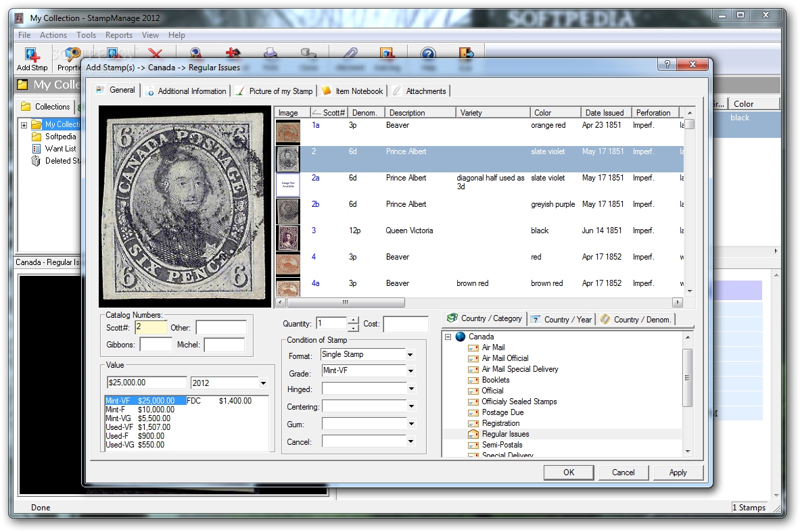Open the Hinged dropdown
800x532 pixels.
click(410, 389)
